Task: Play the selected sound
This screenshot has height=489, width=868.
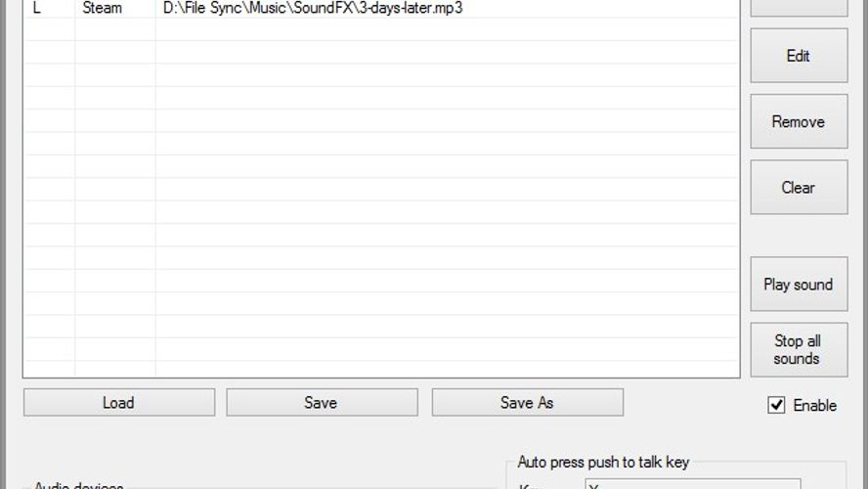Action: coord(799,284)
